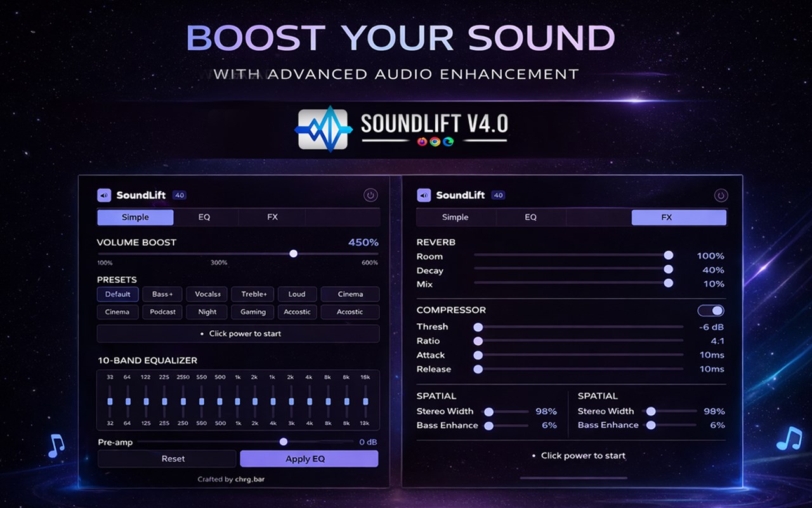Choose the Bass+ preset
The height and width of the screenshot is (508, 812).
(x=162, y=294)
